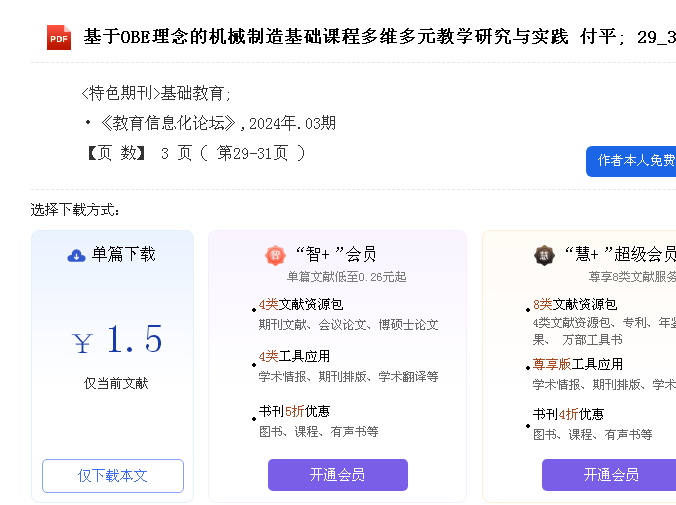This screenshot has height=505, width=676.
Task: Click the 智+ member badge icon
Action: click(x=275, y=255)
